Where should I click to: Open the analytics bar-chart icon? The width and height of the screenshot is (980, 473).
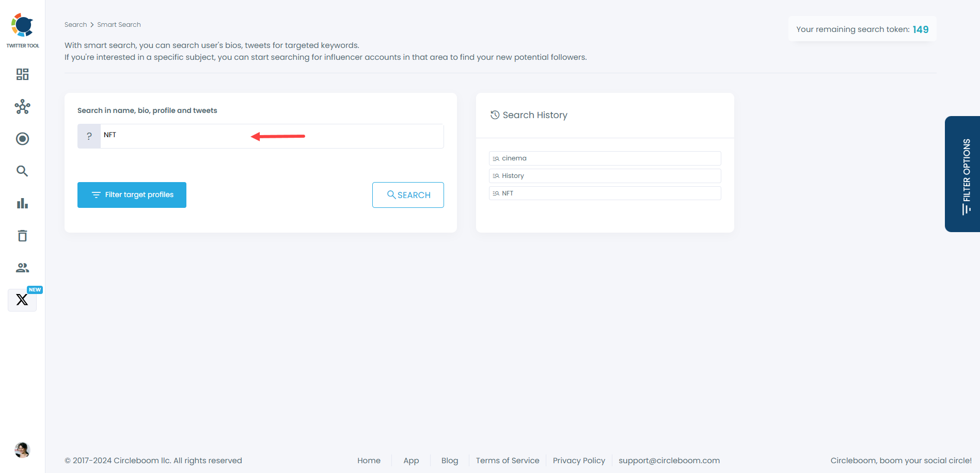pyautogui.click(x=22, y=203)
